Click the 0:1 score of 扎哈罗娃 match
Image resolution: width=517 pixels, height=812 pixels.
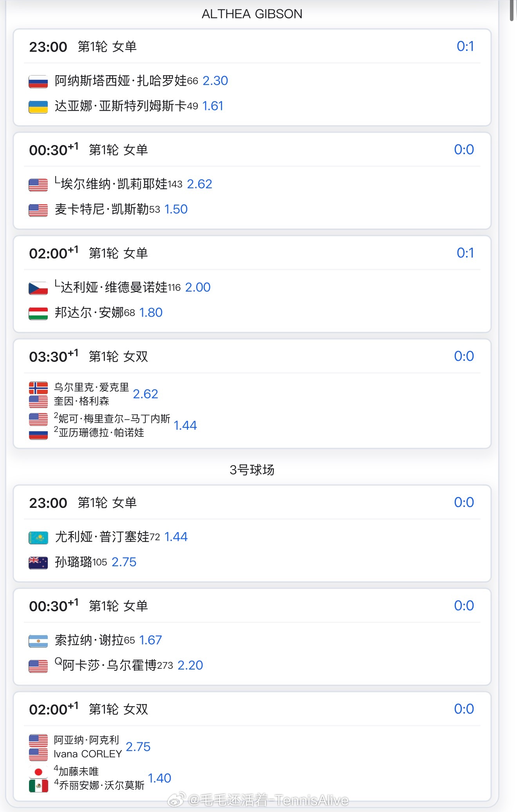[x=465, y=47]
